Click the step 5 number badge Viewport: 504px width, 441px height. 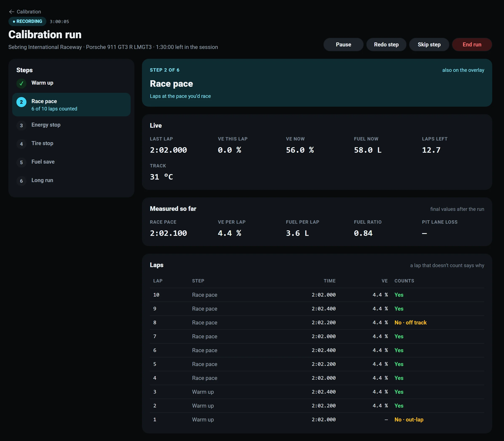coord(21,162)
